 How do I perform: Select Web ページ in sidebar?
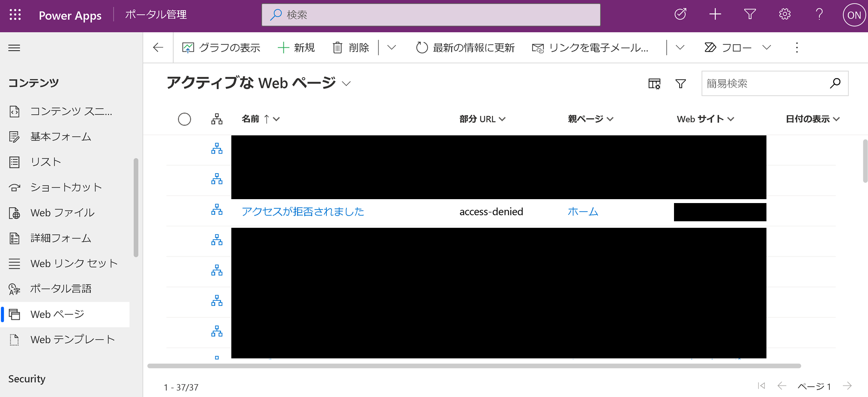click(65, 315)
